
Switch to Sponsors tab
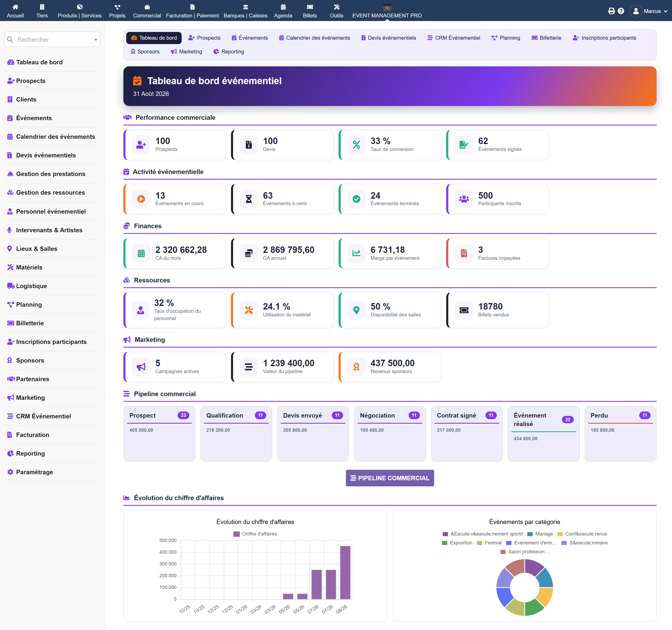coord(145,51)
